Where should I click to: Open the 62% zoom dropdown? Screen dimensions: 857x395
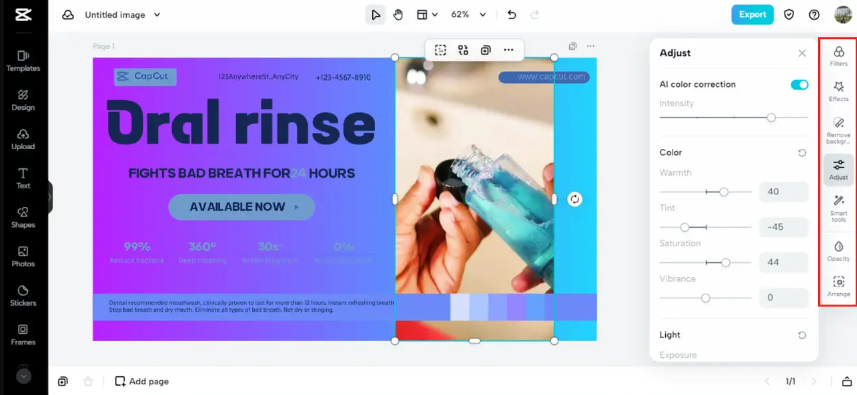coord(468,15)
